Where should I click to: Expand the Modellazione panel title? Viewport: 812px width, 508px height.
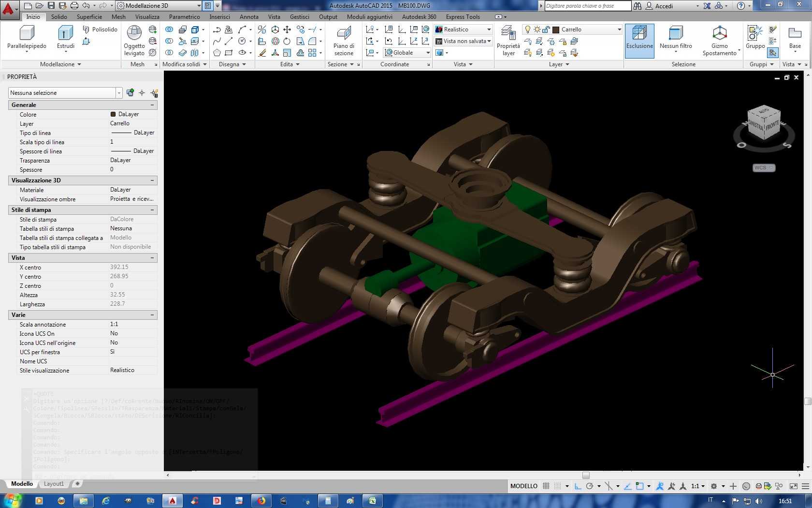[60, 64]
